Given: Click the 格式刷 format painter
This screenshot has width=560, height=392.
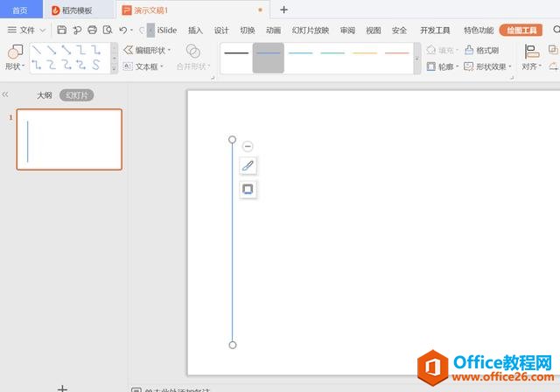Looking at the screenshot, I should [x=482, y=51].
